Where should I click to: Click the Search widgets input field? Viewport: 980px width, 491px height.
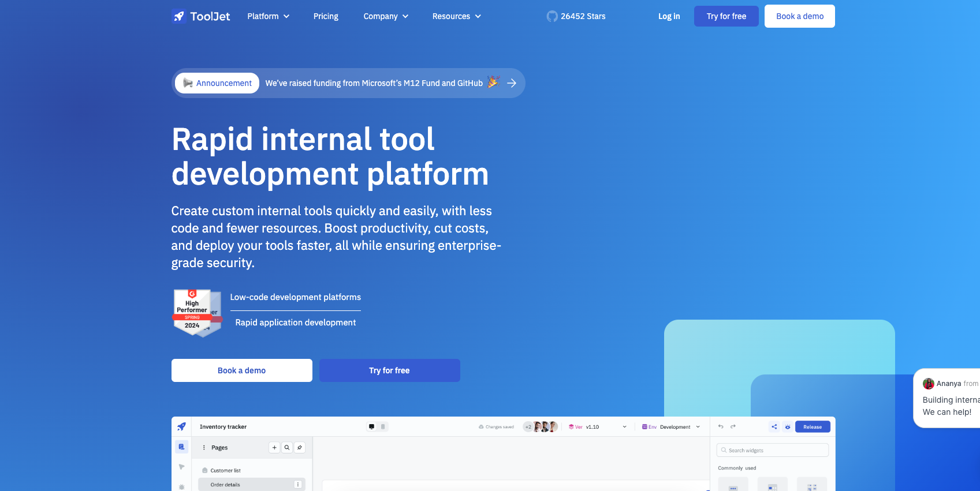773,450
